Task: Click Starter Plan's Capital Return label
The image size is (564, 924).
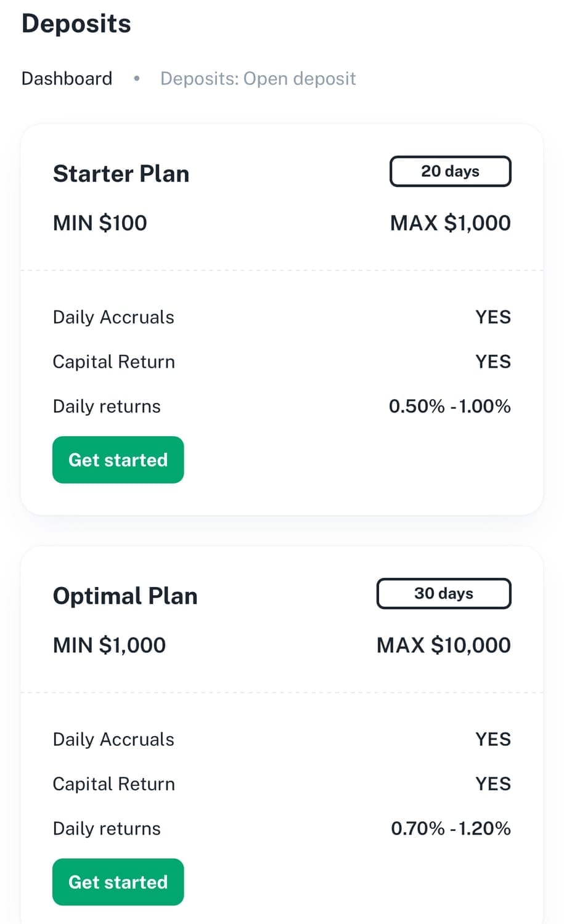Action: click(x=113, y=362)
